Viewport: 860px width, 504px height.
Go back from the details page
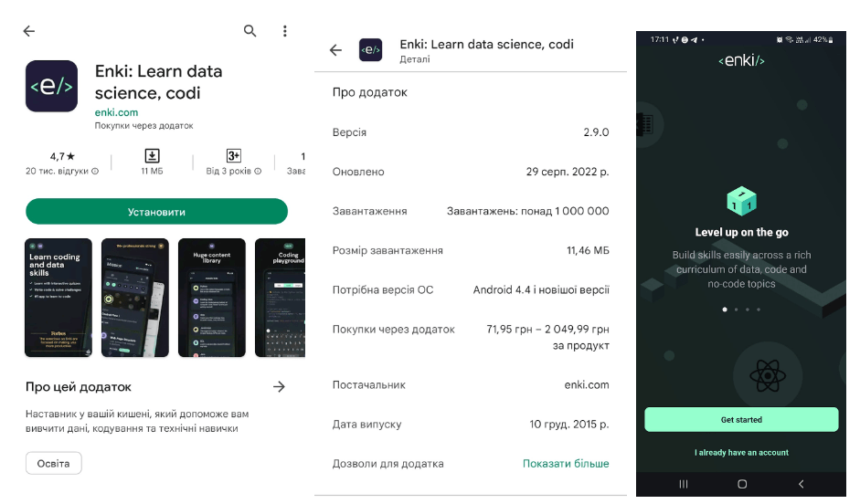335,50
